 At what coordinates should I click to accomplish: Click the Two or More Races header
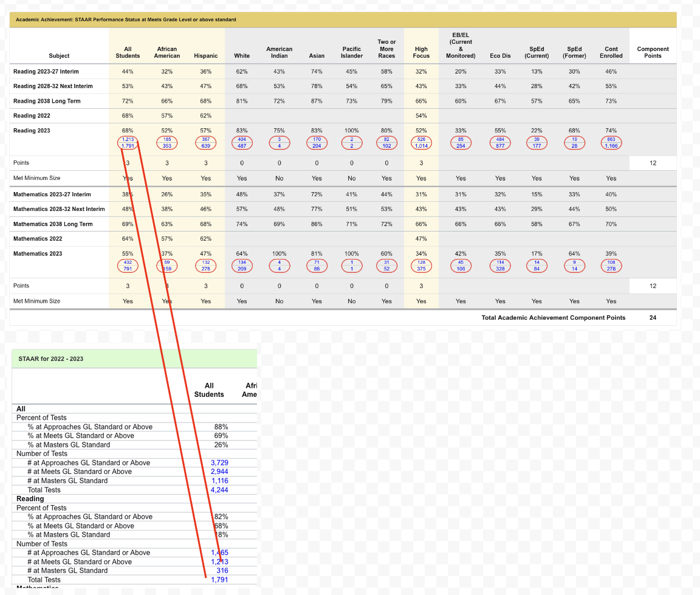point(386,49)
